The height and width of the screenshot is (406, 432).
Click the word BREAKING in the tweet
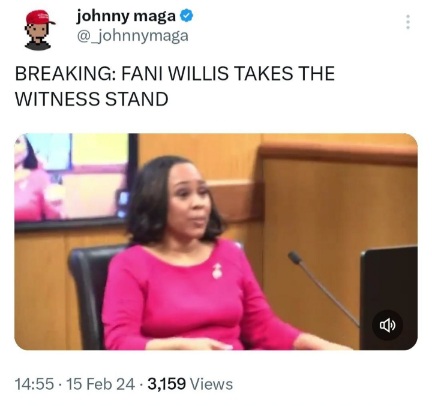click(65, 73)
